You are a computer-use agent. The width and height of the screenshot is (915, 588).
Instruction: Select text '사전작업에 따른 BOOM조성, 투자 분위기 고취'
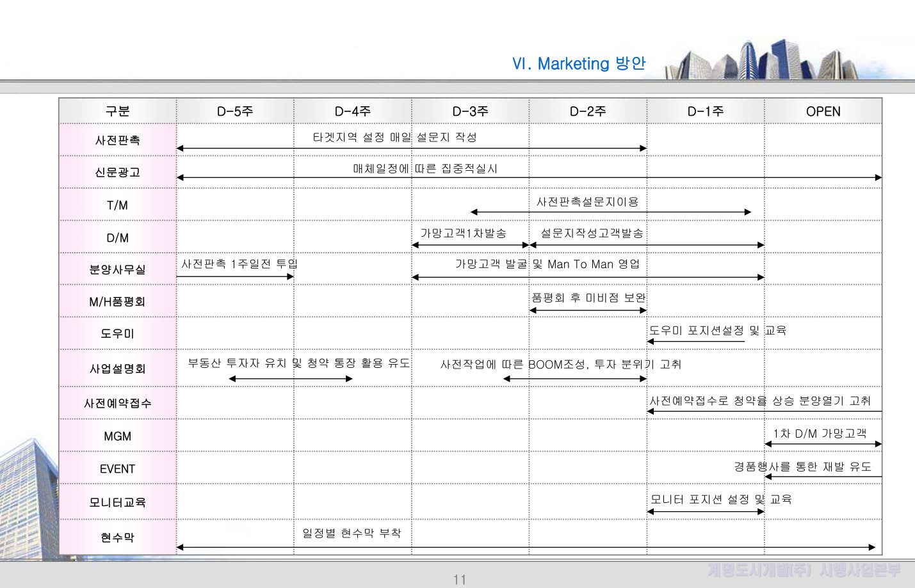tap(561, 364)
